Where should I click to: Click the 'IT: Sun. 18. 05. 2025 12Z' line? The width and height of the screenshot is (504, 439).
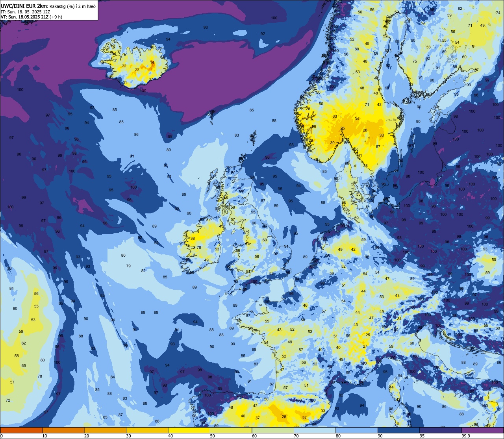coord(25,12)
